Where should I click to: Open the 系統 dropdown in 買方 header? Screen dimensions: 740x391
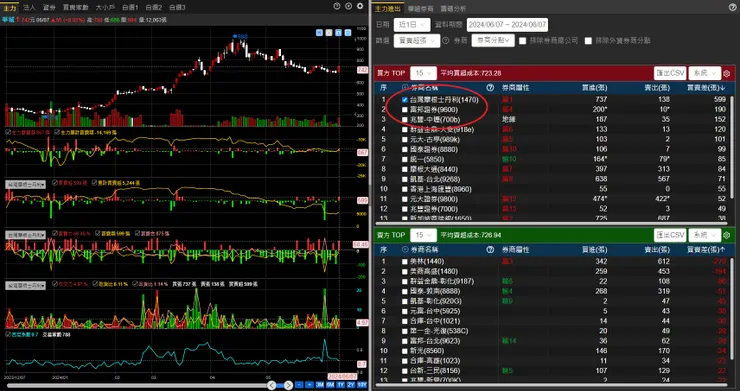(704, 73)
